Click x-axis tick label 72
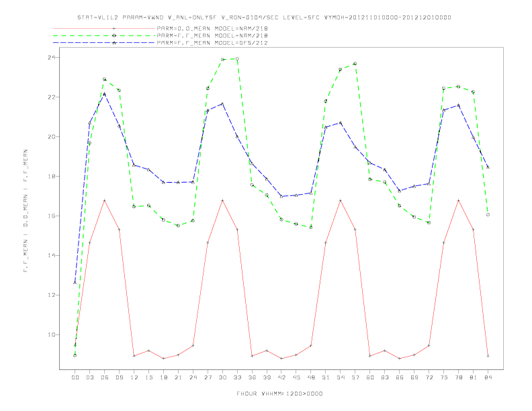This screenshot has height=411, width=532. click(x=429, y=377)
